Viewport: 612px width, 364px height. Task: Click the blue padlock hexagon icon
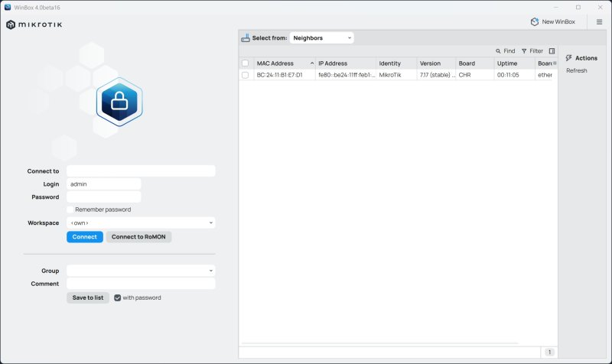119,102
